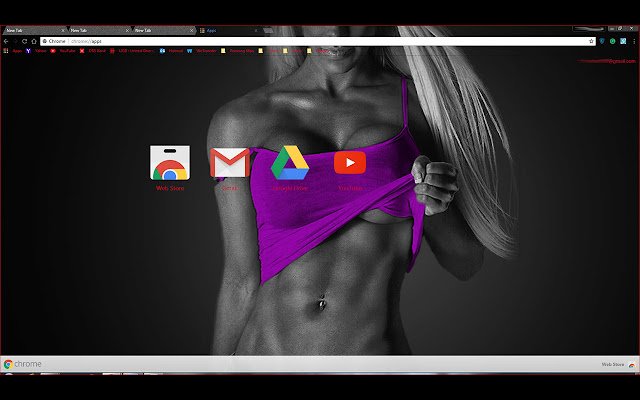Open the profile name button in title bar
This screenshot has width=640, height=400.
tap(589, 29)
